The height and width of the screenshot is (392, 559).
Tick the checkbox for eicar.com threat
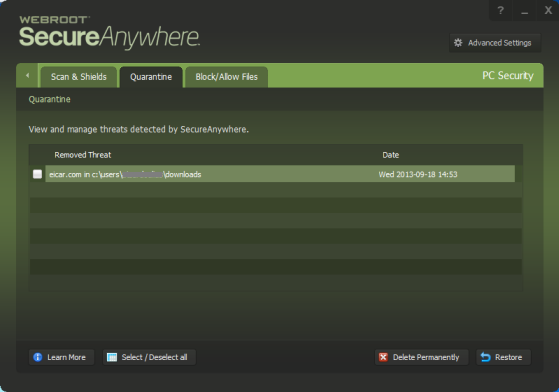point(37,174)
